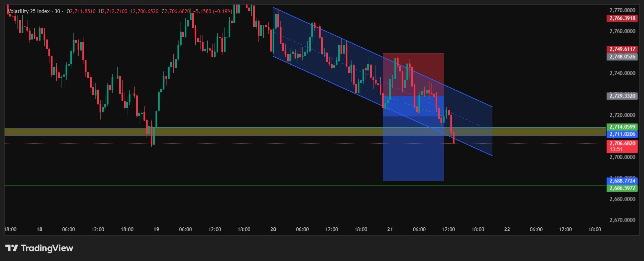Click the open value O2,711.8510
This screenshot has height=261, width=644.
tap(81, 11)
